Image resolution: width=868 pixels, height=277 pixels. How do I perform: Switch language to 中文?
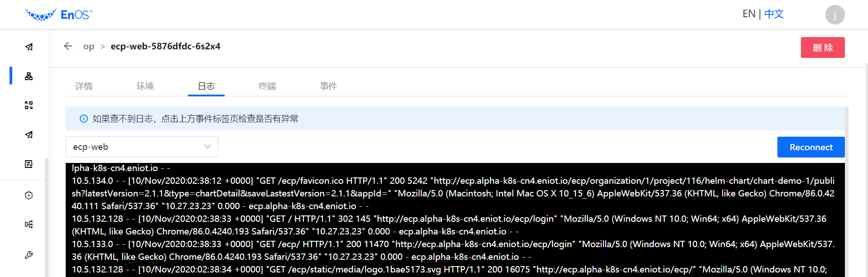click(x=774, y=14)
